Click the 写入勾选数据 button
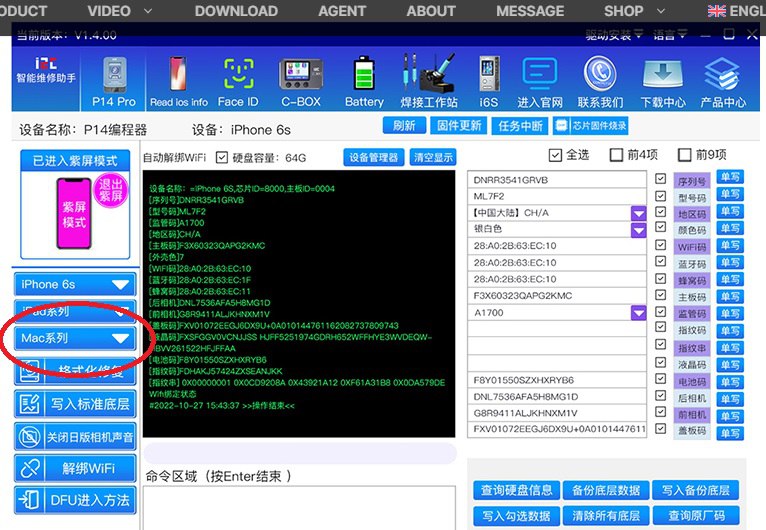This screenshot has width=766, height=530. [516, 515]
